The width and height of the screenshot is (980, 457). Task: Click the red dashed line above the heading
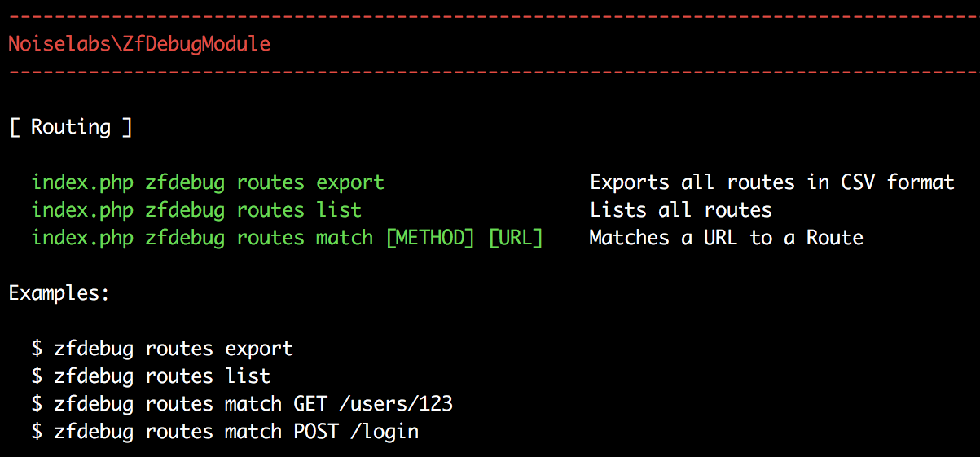[x=490, y=16]
